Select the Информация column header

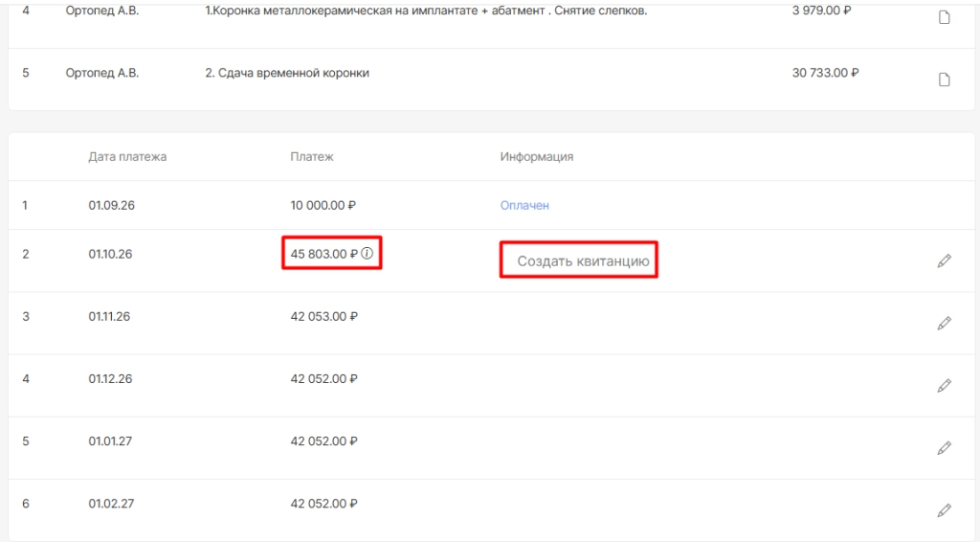(536, 157)
